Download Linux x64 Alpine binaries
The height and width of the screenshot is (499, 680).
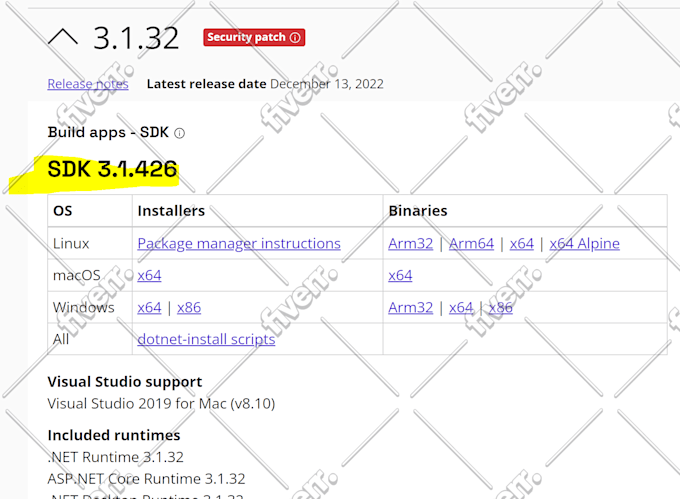[585, 244]
